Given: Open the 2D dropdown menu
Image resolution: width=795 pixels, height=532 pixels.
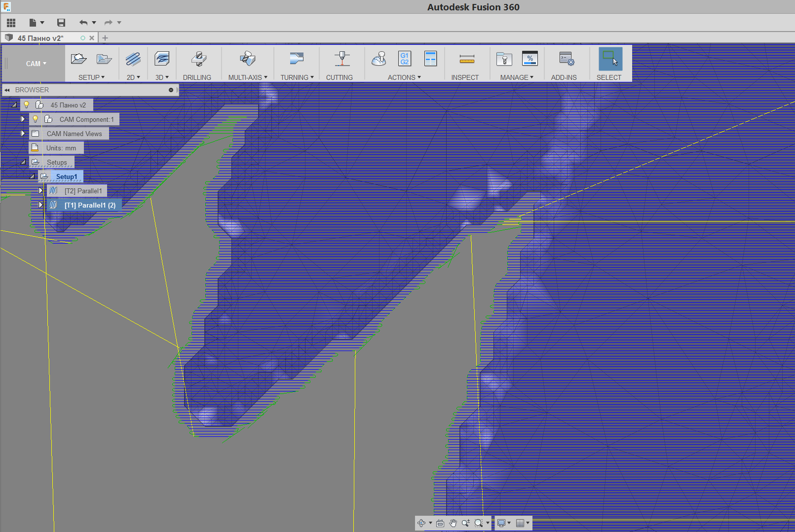Looking at the screenshot, I should [x=133, y=77].
